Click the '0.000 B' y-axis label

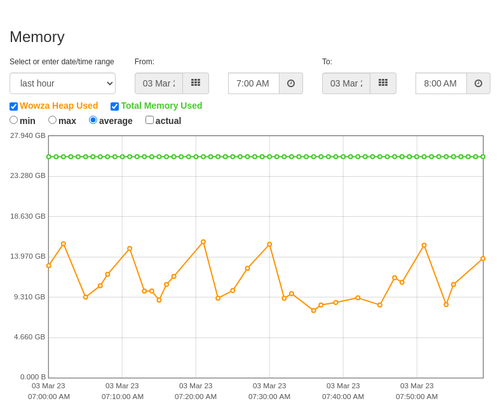click(33, 377)
